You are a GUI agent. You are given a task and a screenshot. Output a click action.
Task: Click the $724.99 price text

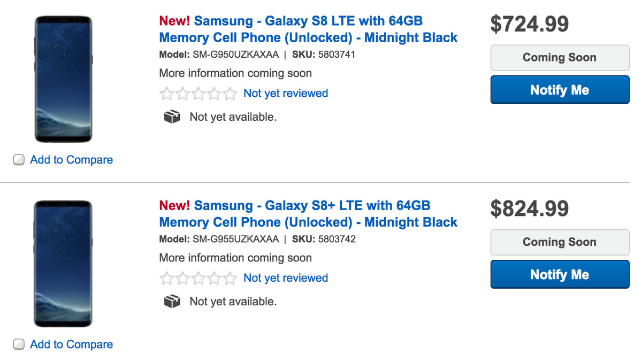530,24
